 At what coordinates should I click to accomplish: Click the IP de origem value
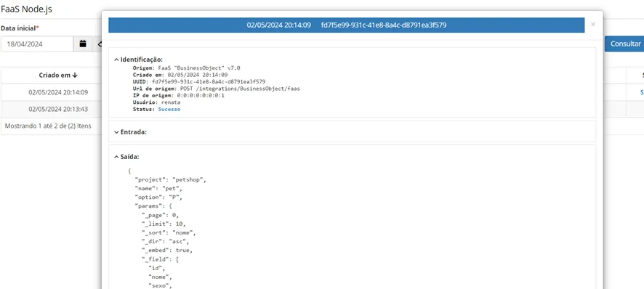pyautogui.click(x=201, y=95)
